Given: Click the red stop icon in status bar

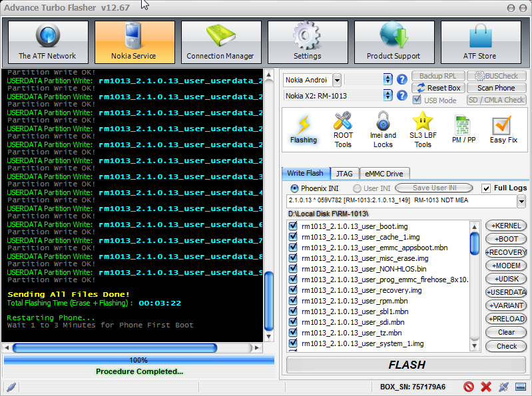Looking at the screenshot, I should 469,387.
